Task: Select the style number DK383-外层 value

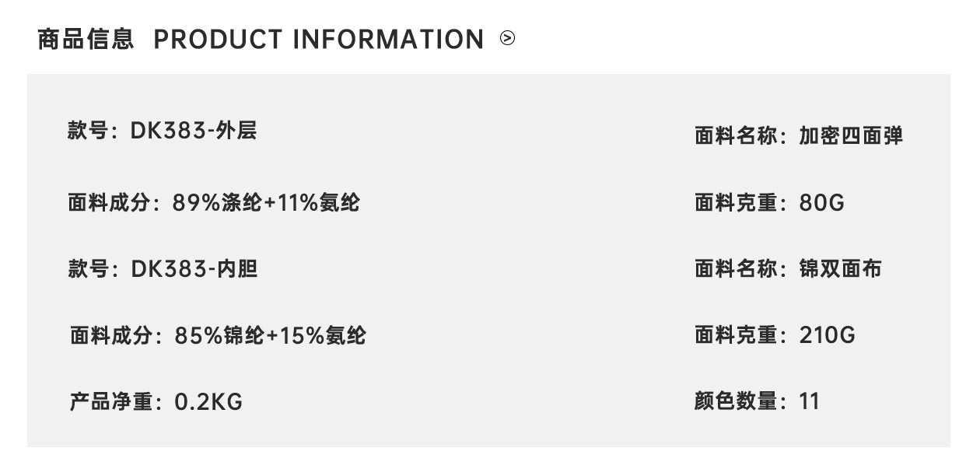Action: [x=194, y=131]
